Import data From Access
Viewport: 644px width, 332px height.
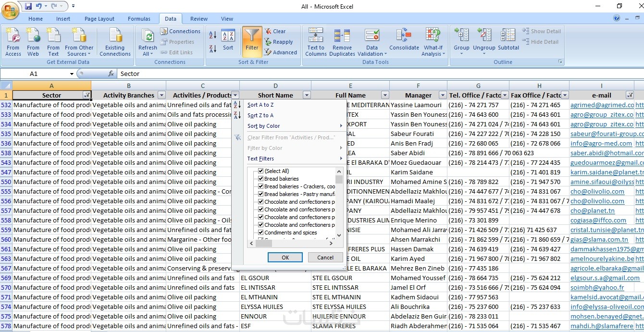(x=13, y=42)
